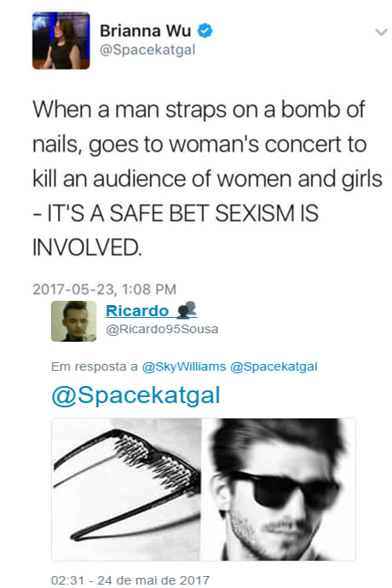Image resolution: width=392 pixels, height=588 pixels.
Task: Open the spiked sunglasses image
Action: 126,489
